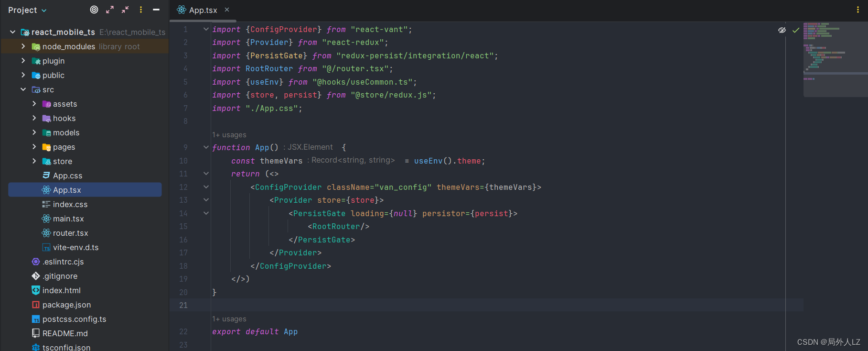Expand the pages folder
The height and width of the screenshot is (351, 868).
click(x=34, y=147)
